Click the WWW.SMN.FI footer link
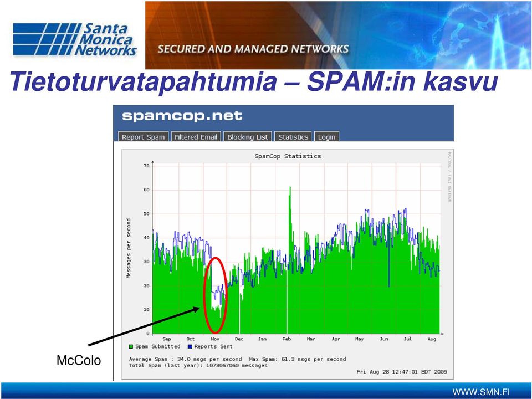This screenshot has width=532, height=399. [x=481, y=392]
